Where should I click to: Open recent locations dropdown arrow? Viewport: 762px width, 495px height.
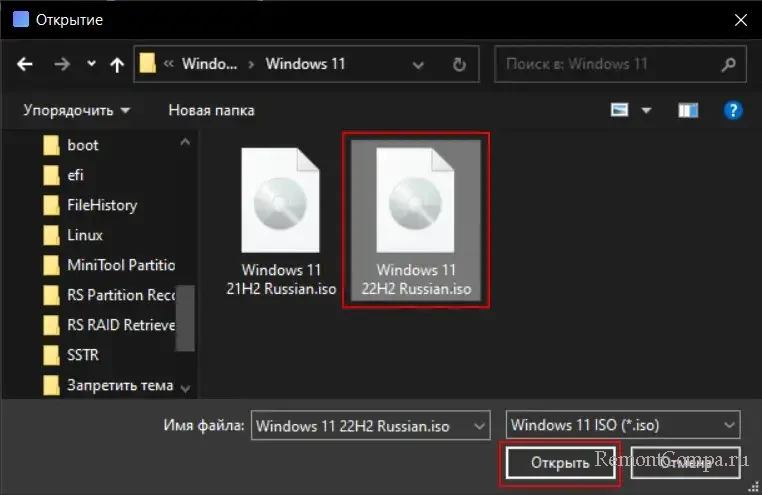pos(91,64)
